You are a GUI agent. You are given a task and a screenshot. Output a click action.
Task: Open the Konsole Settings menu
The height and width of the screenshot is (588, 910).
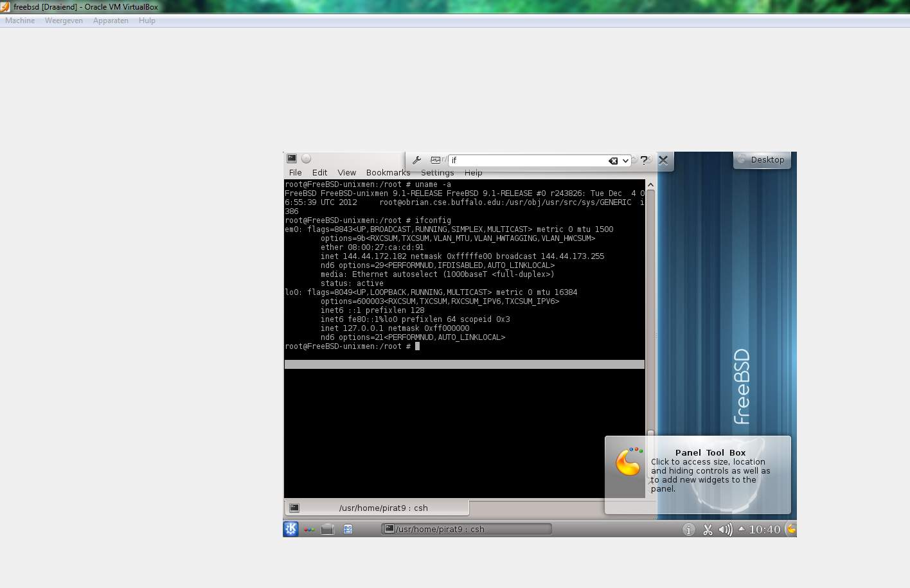(x=437, y=172)
